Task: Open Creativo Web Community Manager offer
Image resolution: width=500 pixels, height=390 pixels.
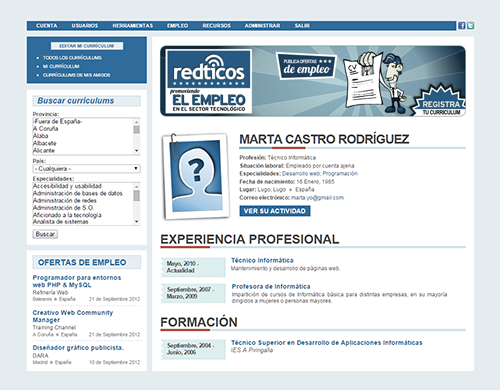Action: (73, 316)
